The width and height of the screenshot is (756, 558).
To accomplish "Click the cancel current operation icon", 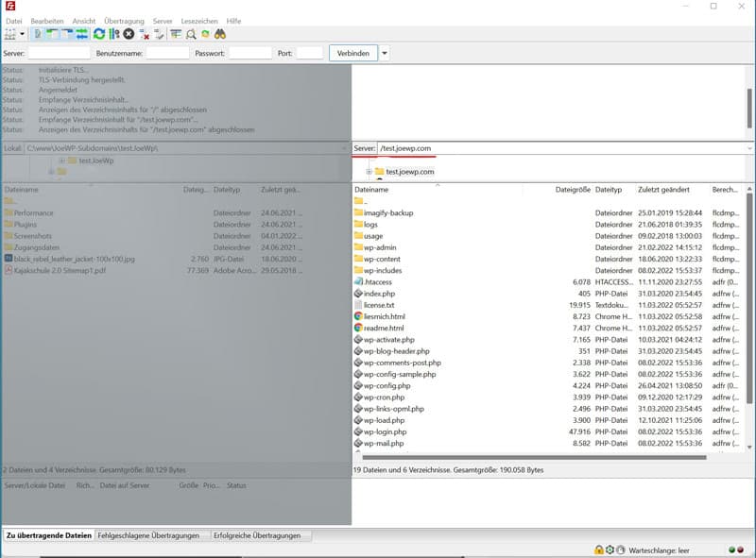I will tap(129, 34).
